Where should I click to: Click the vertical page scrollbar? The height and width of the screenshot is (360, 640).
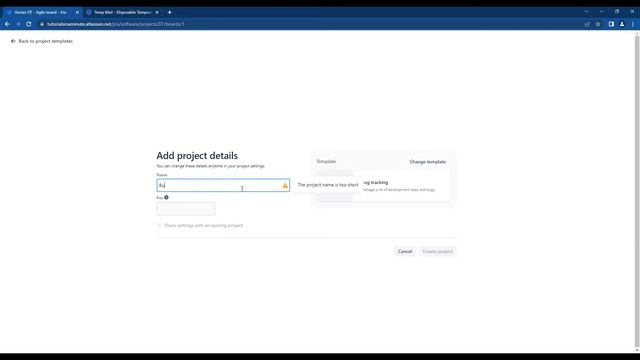click(x=637, y=192)
